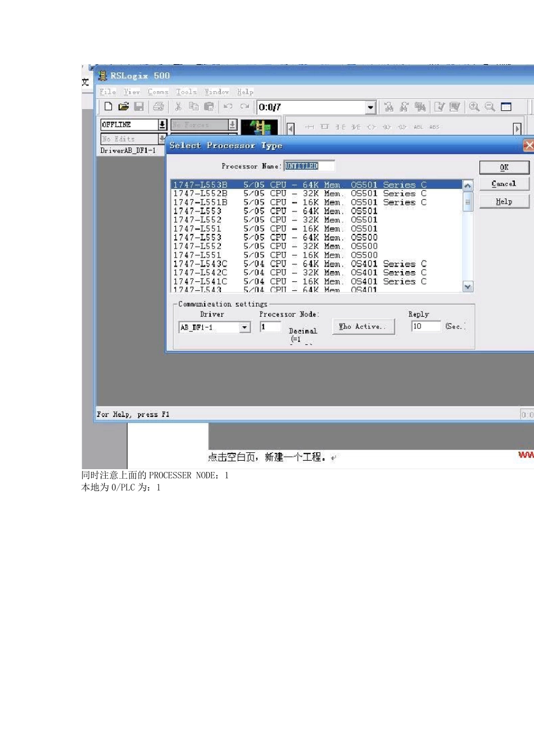Click the second binoculars find-next icon
Image resolution: width=534 pixels, height=756 pixels.
pos(404,107)
